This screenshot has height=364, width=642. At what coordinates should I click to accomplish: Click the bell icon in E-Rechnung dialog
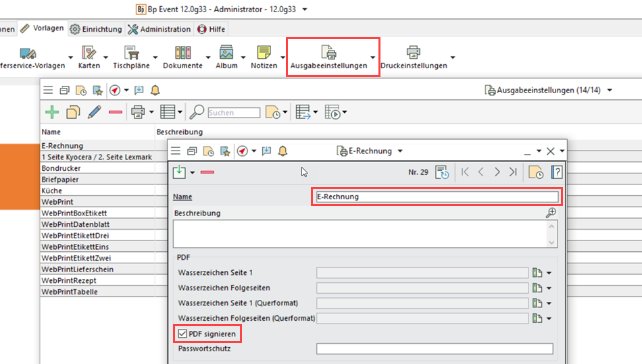[282, 151]
